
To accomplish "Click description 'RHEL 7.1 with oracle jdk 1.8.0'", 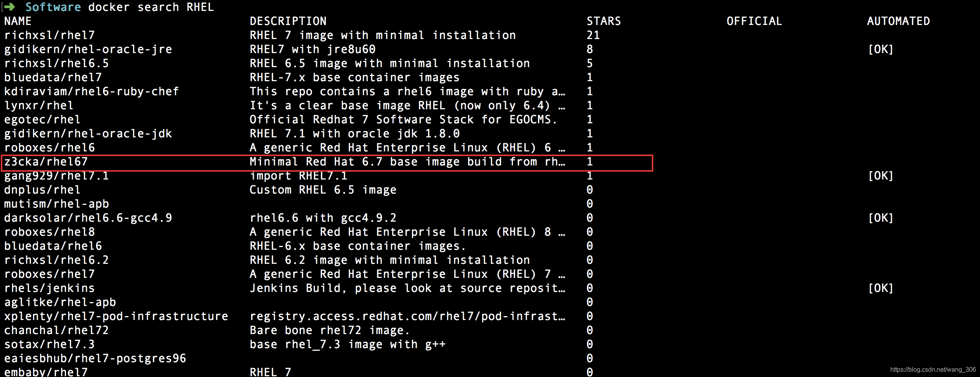I will [x=355, y=133].
